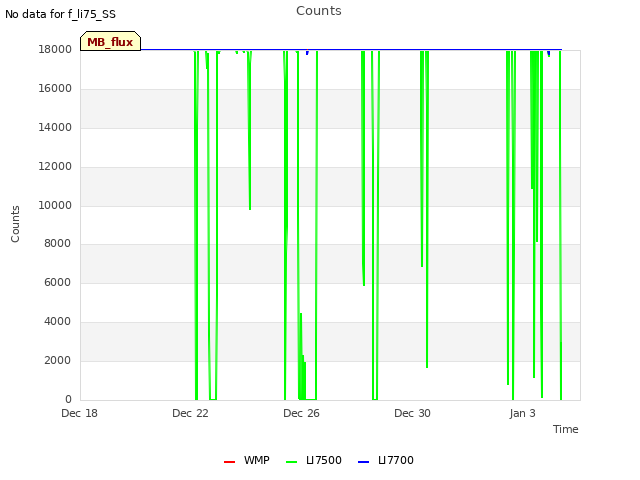Image resolution: width=640 pixels, height=480 pixels.
Task: Toggle the WMP legend entry
Action: pos(247,460)
